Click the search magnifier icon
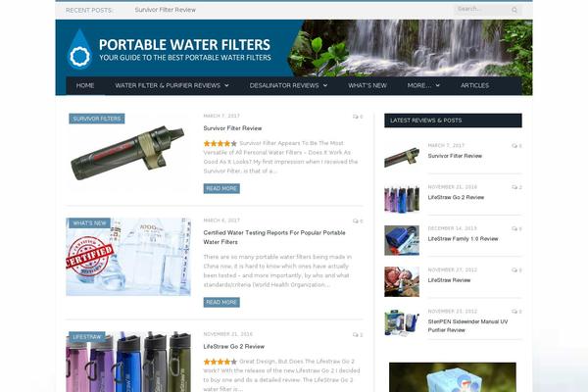 click(514, 10)
